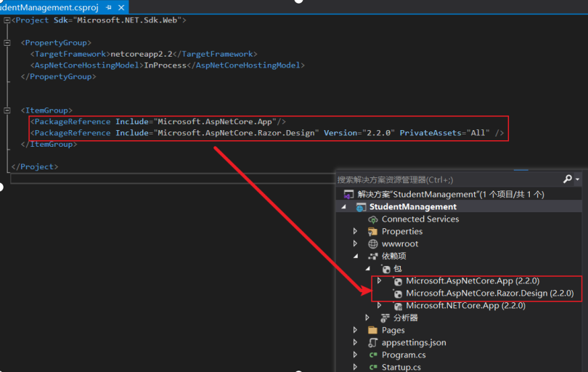588x372 pixels.
Task: Click the Version="2.2.0" attribute
Action: tap(359, 133)
